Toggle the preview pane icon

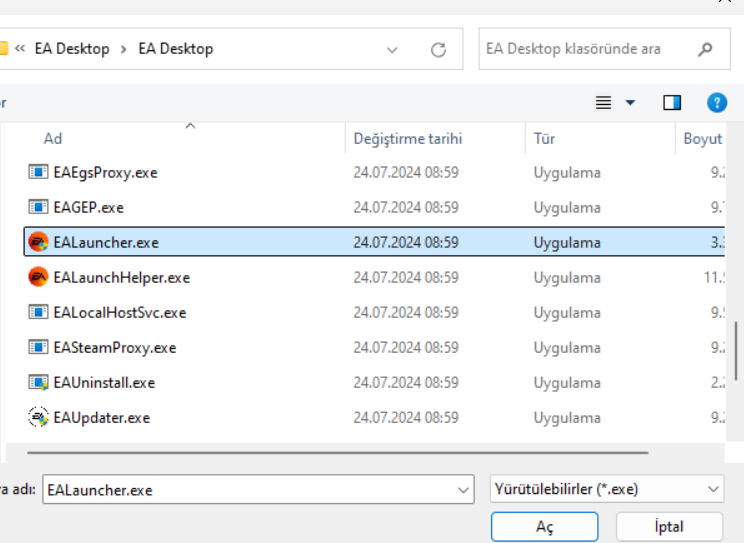(x=672, y=103)
